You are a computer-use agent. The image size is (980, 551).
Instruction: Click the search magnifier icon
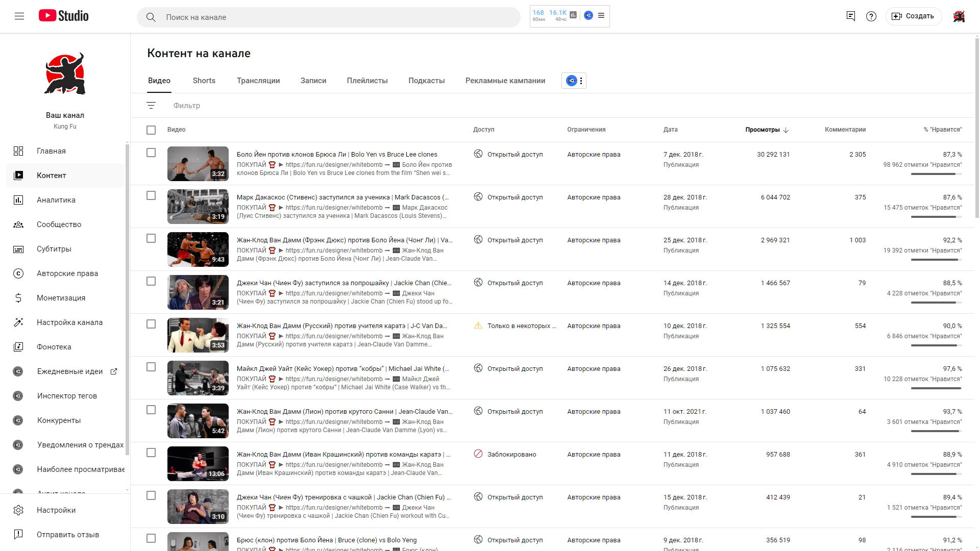[x=151, y=17]
